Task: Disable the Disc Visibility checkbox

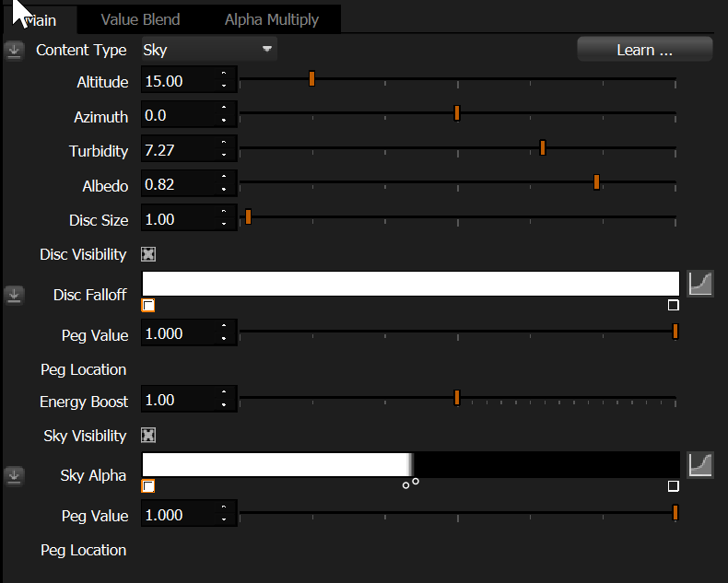Action: coord(148,254)
